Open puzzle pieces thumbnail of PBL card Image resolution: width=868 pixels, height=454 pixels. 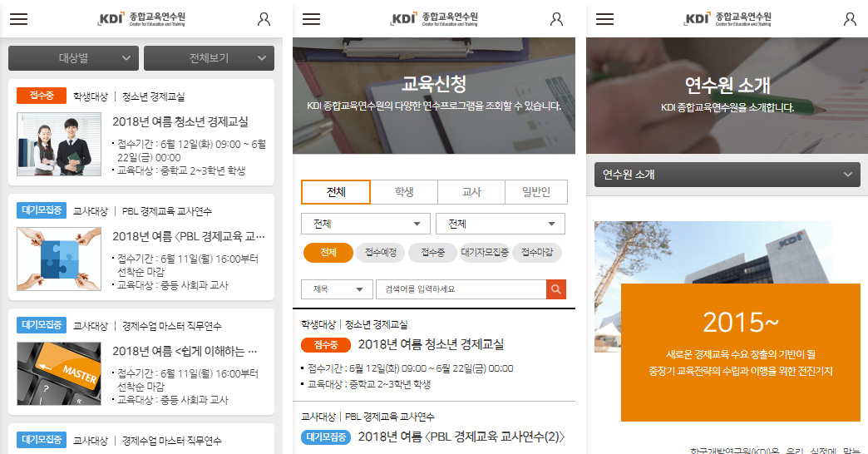point(59,259)
